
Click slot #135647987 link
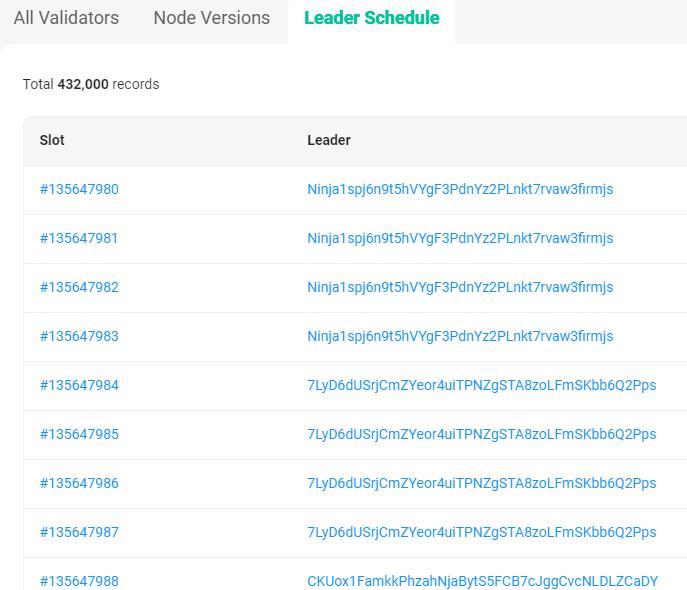pos(79,532)
